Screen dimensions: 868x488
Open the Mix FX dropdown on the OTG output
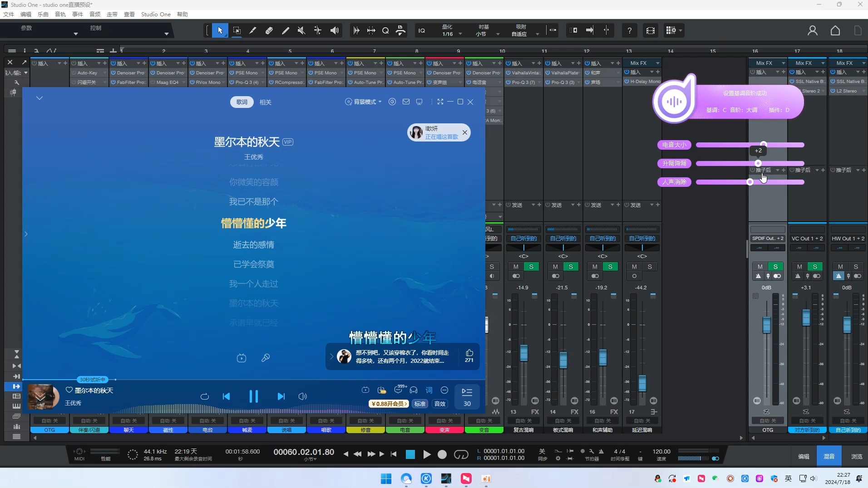pos(783,63)
